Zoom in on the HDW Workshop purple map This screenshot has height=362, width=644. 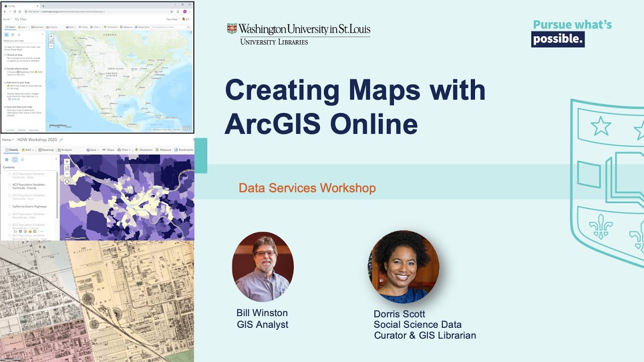(67, 161)
